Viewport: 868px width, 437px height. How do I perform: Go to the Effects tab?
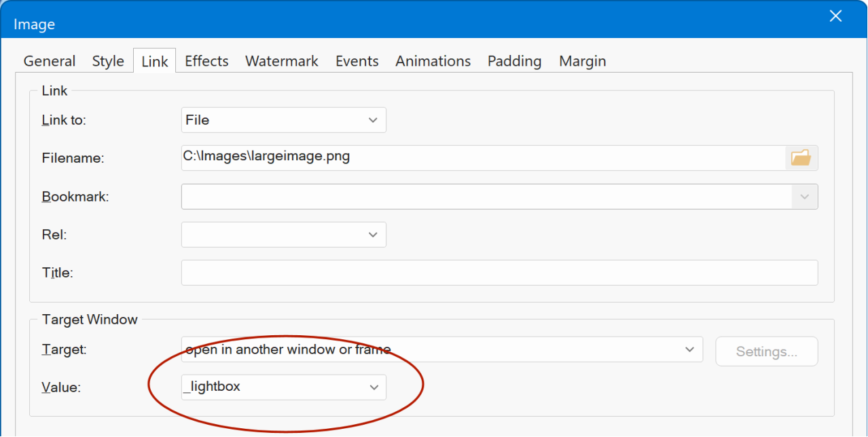(206, 61)
